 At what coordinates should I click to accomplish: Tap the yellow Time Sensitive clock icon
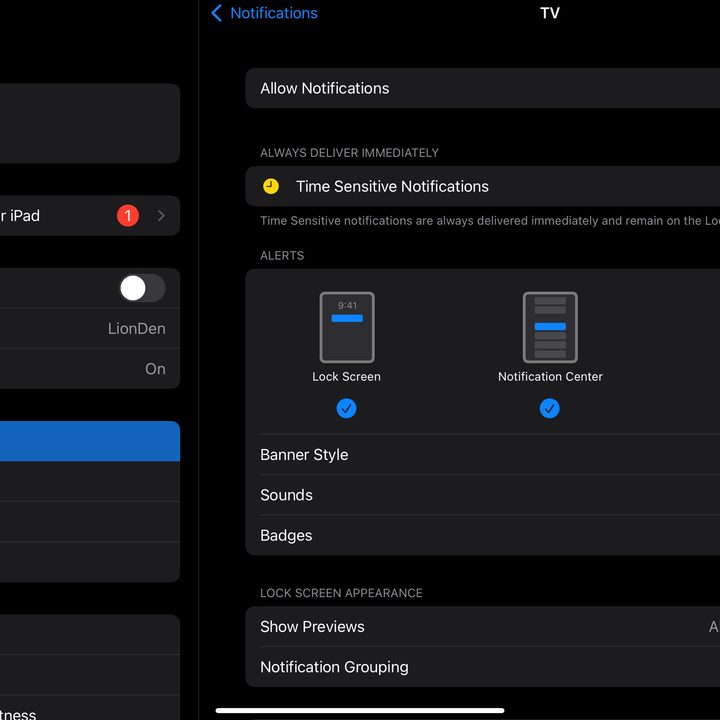pos(270,186)
